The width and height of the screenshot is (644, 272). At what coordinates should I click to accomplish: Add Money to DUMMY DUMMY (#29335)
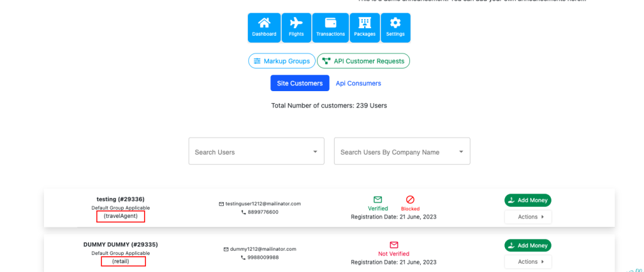528,246
